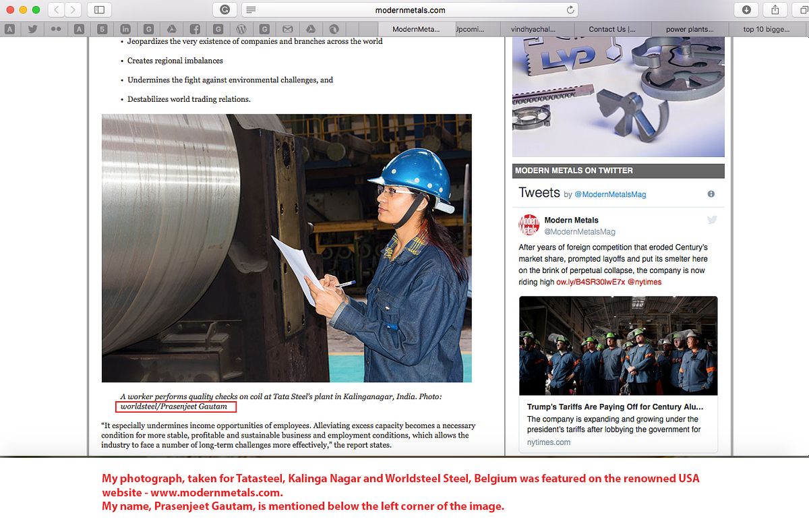Screen dimensions: 809x532
Task: Open the pinned Facebook tab
Action: (194, 29)
